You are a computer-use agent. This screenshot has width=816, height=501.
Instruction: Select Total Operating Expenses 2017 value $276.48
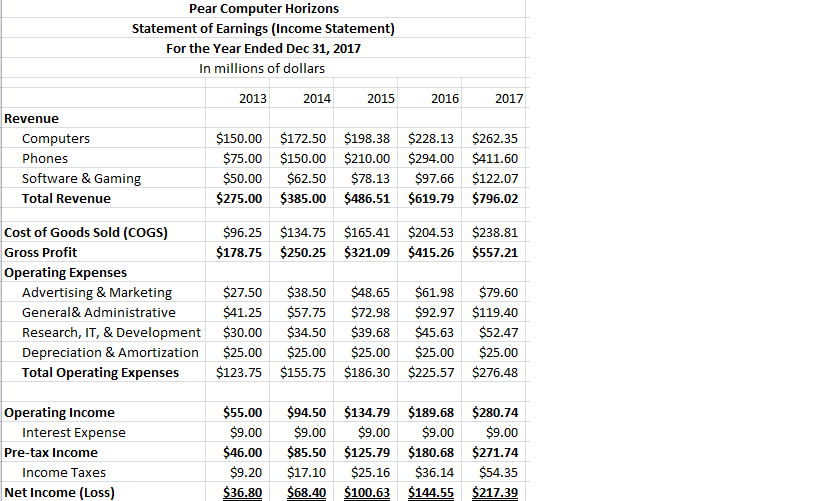click(x=495, y=372)
